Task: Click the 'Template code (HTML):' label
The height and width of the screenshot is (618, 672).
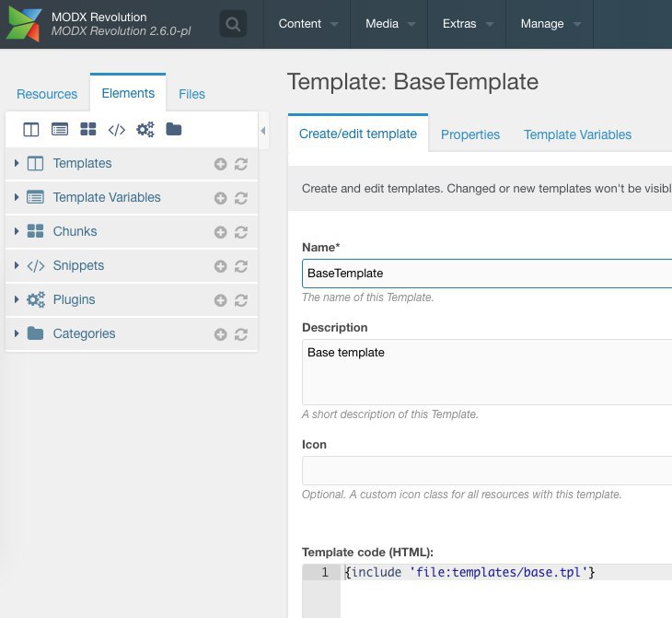Action: coord(367,552)
